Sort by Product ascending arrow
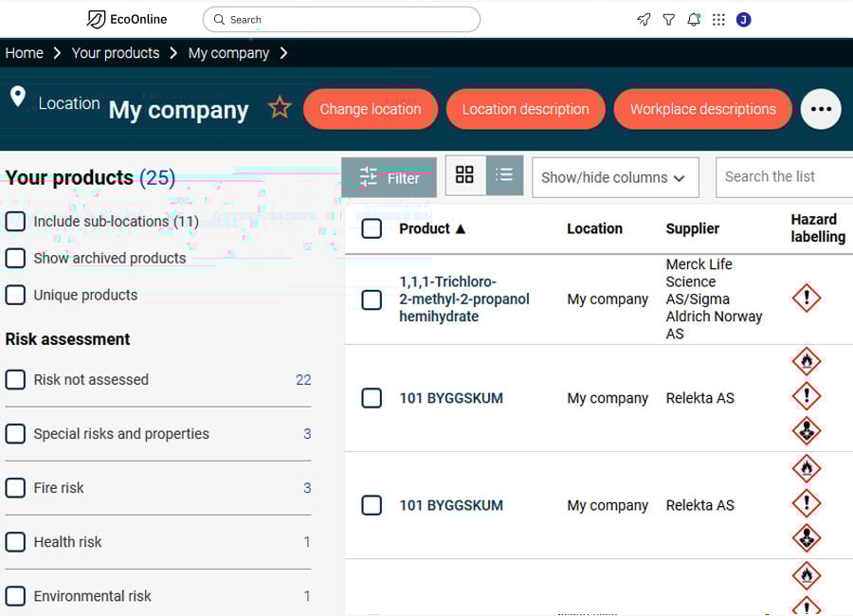This screenshot has width=853, height=616. coord(461,228)
